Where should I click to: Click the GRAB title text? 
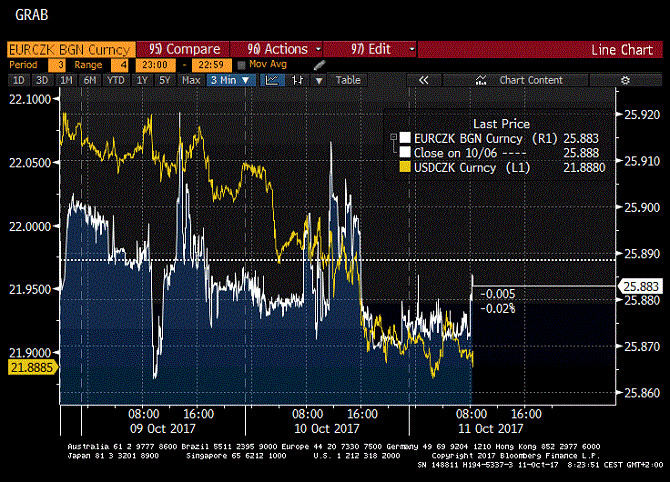[x=32, y=15]
